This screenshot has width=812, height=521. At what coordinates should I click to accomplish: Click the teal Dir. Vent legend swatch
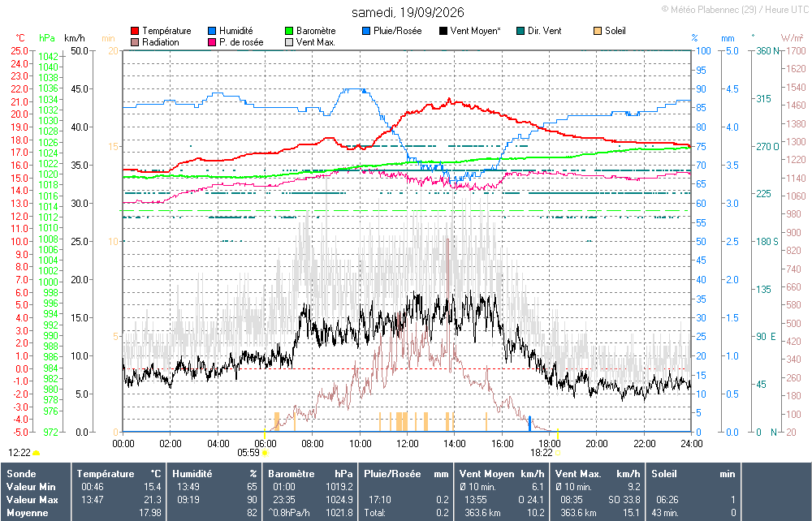pos(520,31)
